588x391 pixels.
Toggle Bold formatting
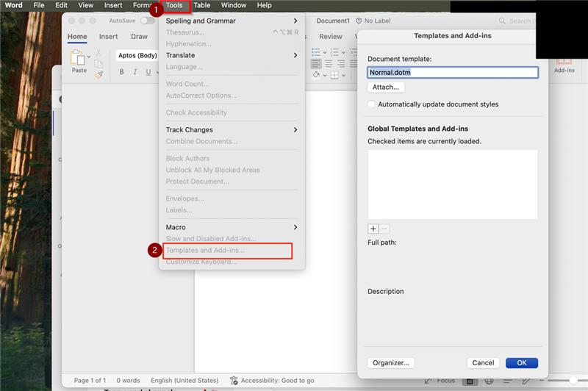121,71
